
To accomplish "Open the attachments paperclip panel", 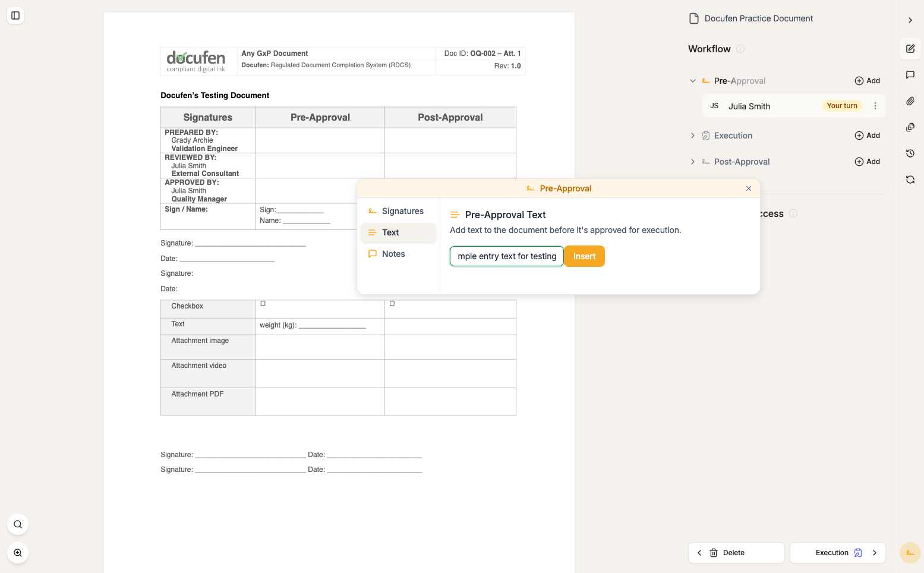I will click(910, 101).
